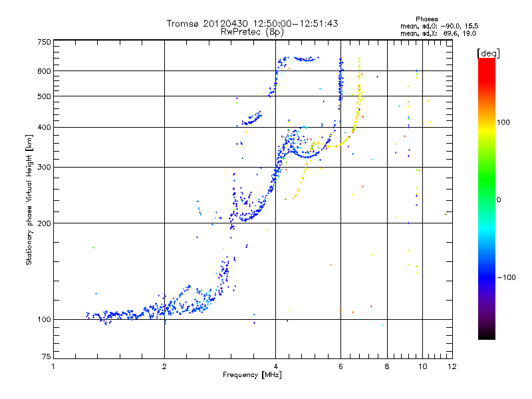Click the x-axis tick label '8'
Image resolution: width=532 pixels, height=399 pixels.
click(387, 366)
